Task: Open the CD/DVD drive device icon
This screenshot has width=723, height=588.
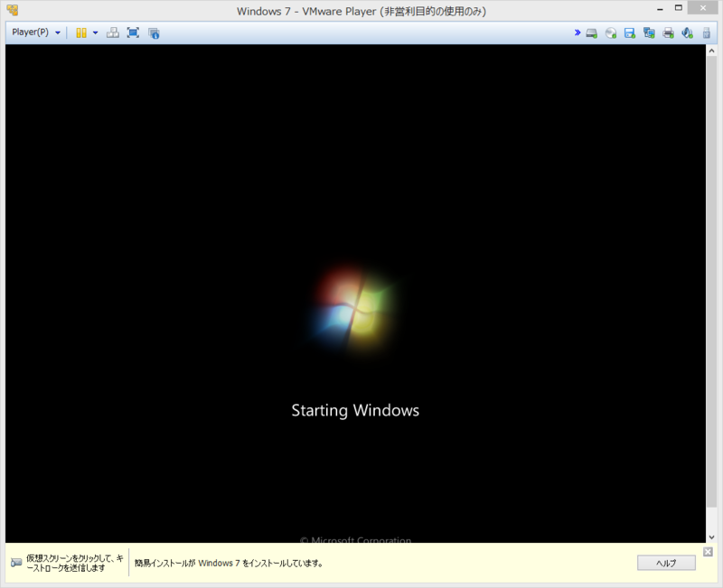Action: coord(611,33)
